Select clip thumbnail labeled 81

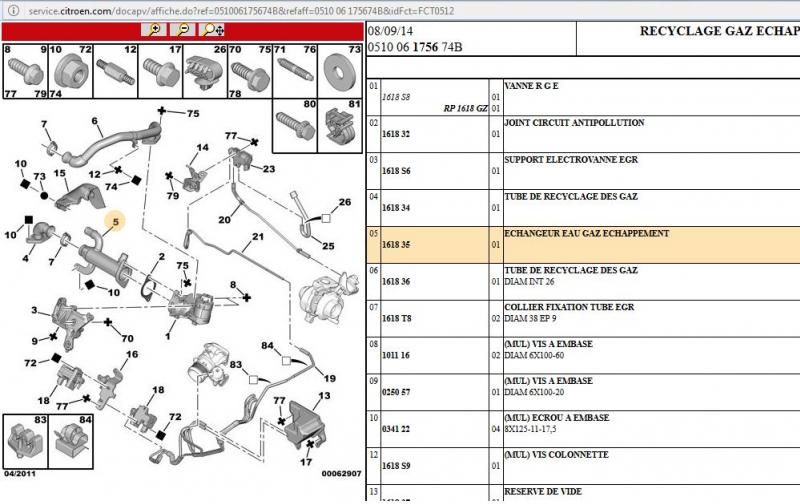coord(340,126)
